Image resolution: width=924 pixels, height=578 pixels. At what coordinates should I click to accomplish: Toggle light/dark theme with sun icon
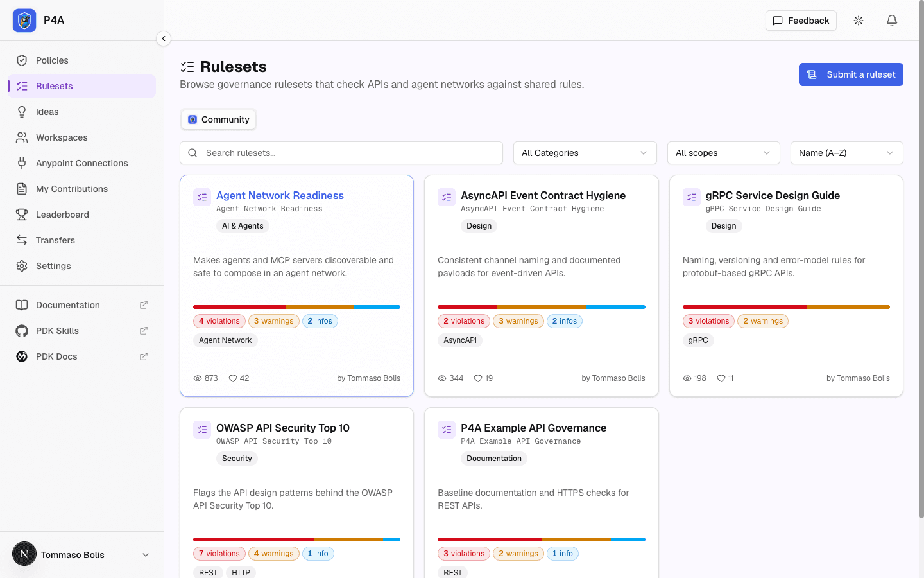click(x=859, y=21)
